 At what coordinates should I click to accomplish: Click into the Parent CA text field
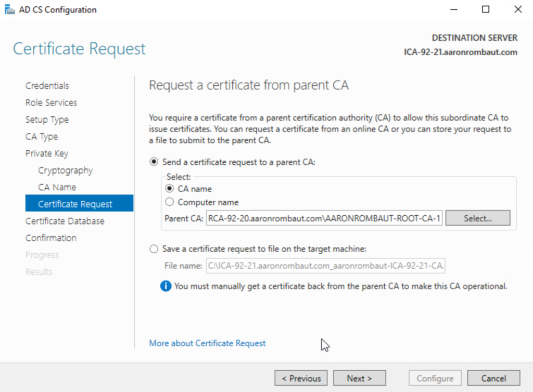coord(324,219)
